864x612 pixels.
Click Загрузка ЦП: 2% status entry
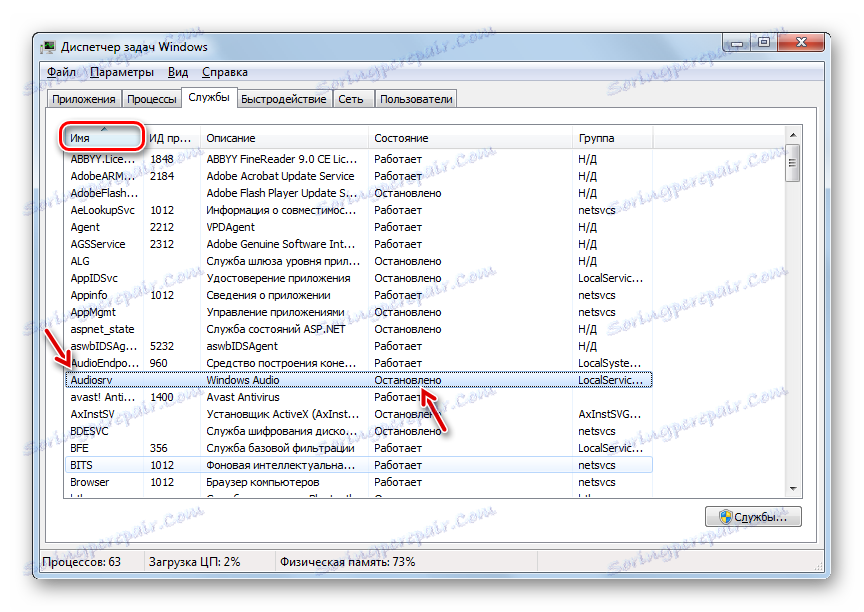tap(195, 562)
